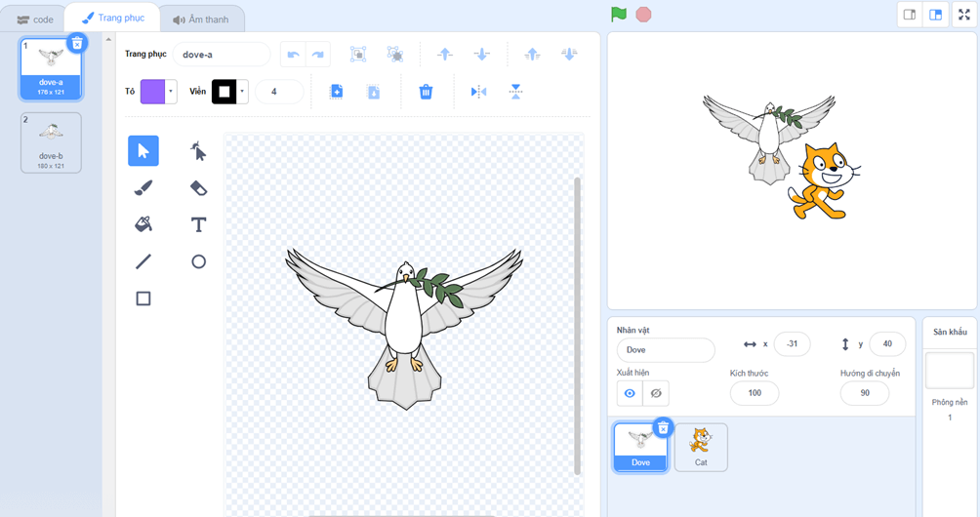Select the Line tool
This screenshot has height=517, width=980.
point(143,261)
